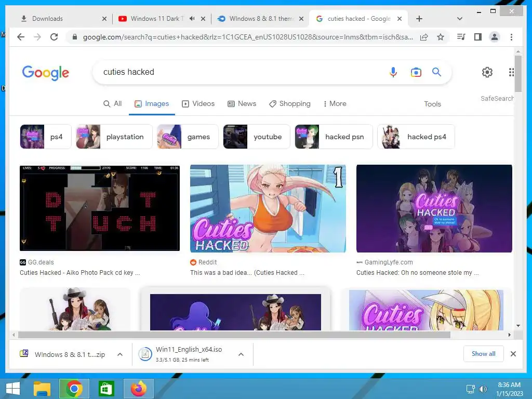Filter results with youtube chip

(x=257, y=137)
